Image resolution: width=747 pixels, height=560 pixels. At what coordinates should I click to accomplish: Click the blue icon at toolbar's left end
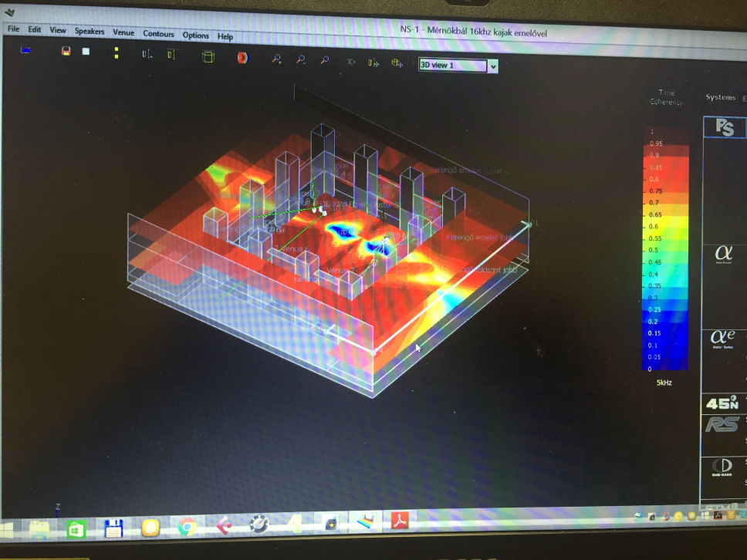pos(25,50)
